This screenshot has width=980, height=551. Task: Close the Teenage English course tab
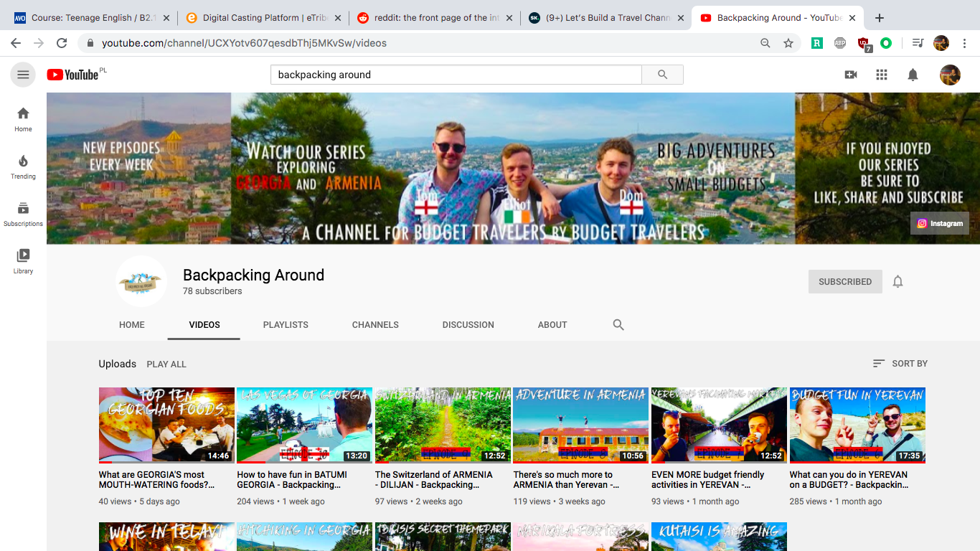166,18
